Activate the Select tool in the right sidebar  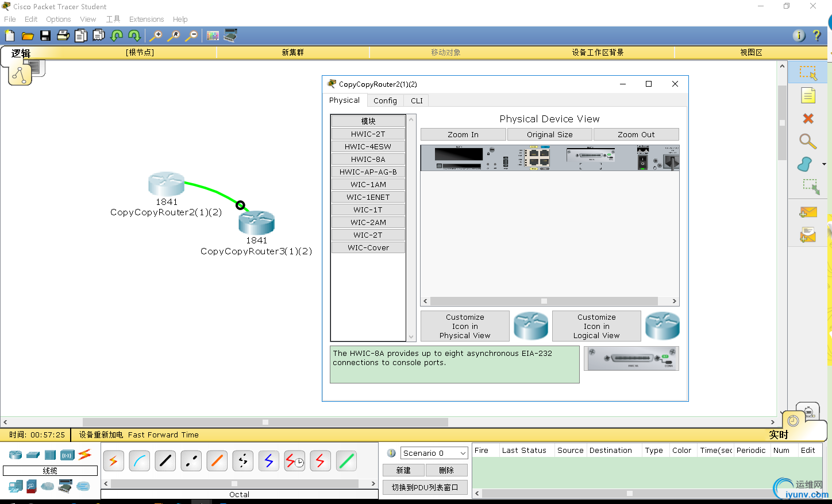808,73
